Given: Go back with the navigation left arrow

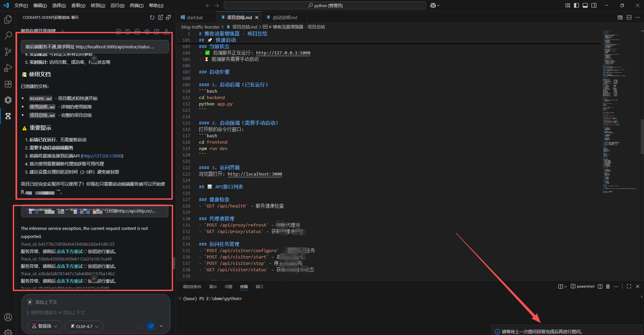Looking at the screenshot, I should [x=208, y=5].
